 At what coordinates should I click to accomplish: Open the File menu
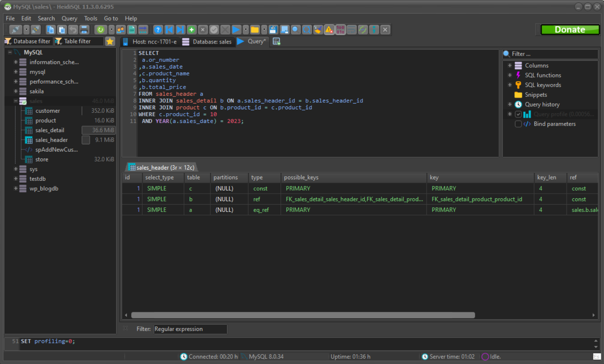pos(10,18)
